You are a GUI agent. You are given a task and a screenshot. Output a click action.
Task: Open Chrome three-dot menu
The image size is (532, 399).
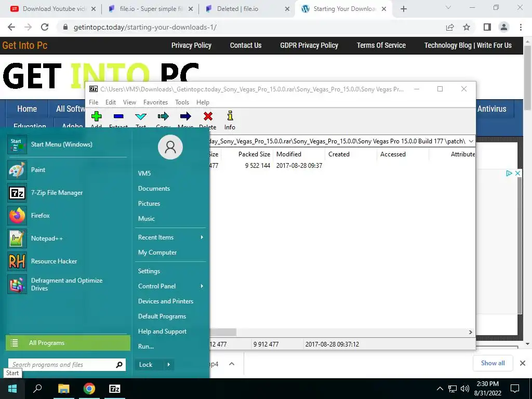[x=521, y=27]
